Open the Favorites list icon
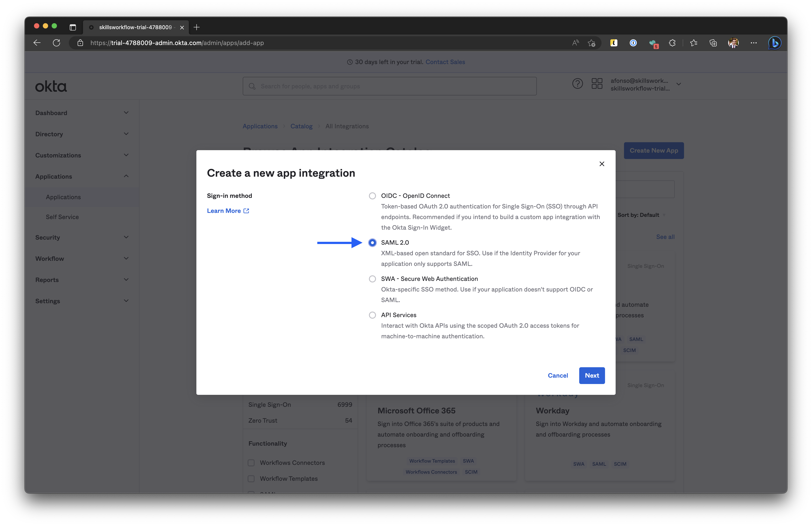812x526 pixels. (694, 43)
